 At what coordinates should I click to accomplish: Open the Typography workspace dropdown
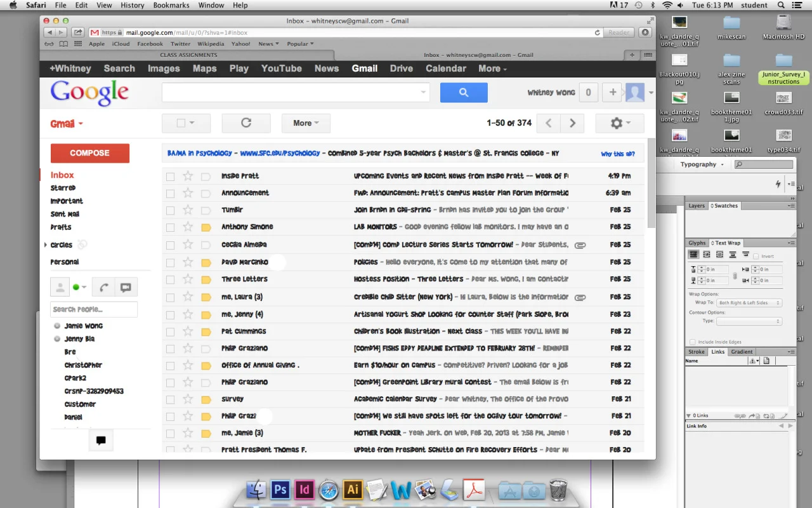tap(702, 164)
